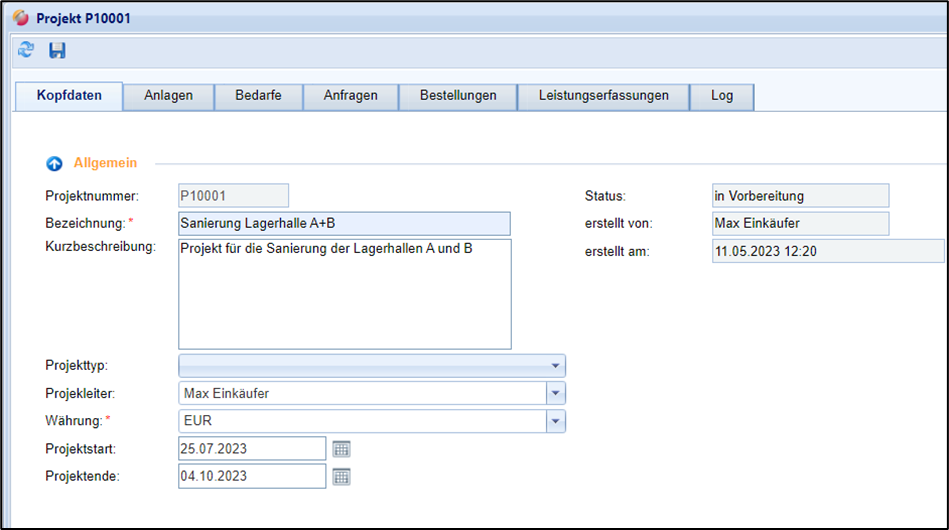Image resolution: width=949 pixels, height=530 pixels.
Task: Click the Projektstart date field
Action: 252,449
